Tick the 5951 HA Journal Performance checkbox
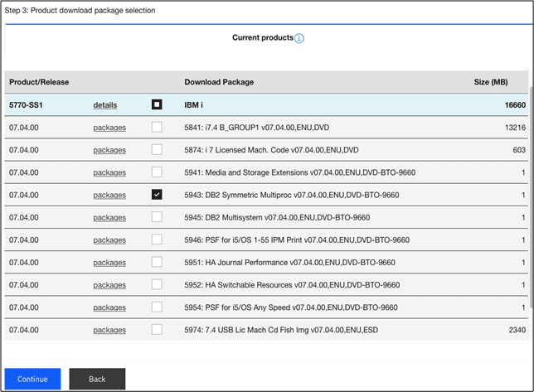This screenshot has height=392, width=534. (157, 262)
